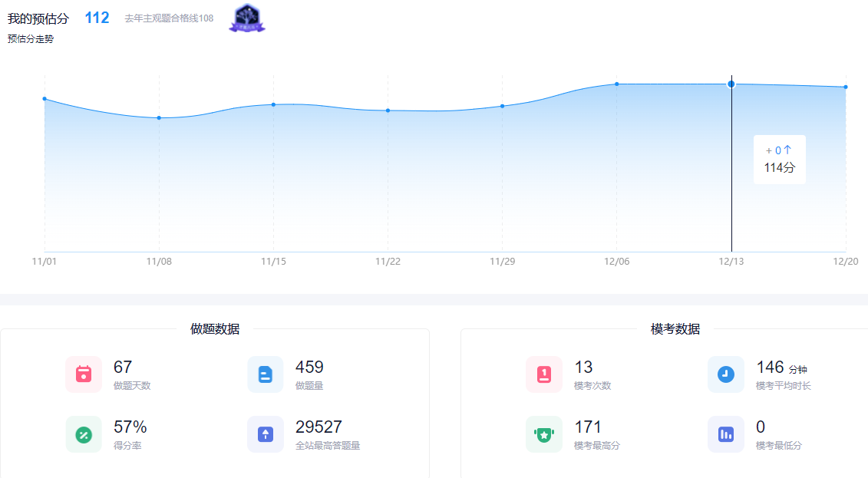Click the 做题数据 section title
This screenshot has width=868, height=478.
tap(215, 328)
